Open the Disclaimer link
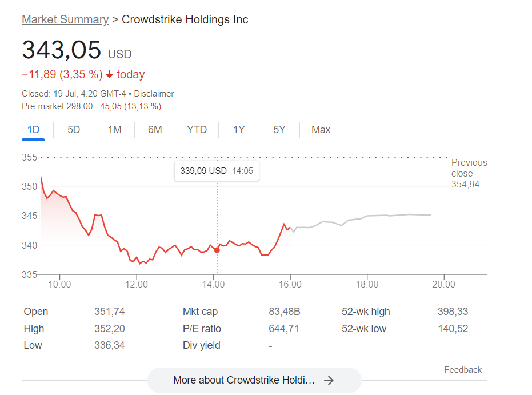Image resolution: width=532 pixels, height=395 pixels. coord(154,94)
